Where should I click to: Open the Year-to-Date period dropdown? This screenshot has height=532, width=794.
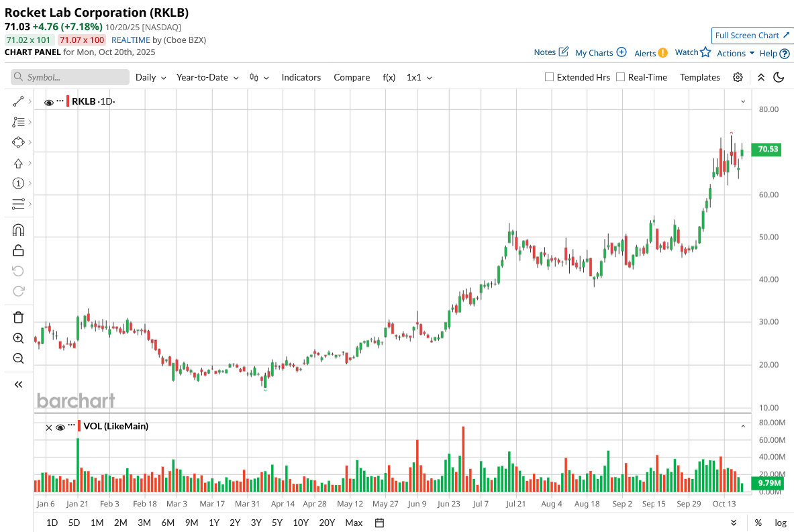coord(207,77)
